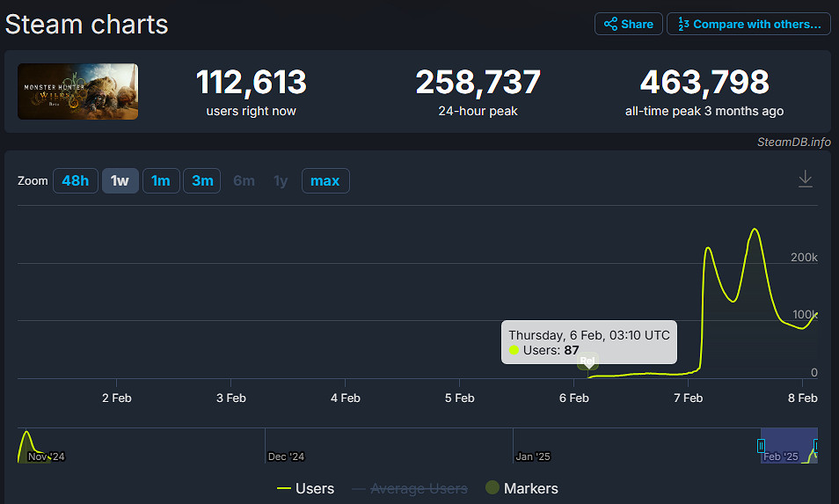Click the all-time peak 463,798 figure

click(704, 83)
